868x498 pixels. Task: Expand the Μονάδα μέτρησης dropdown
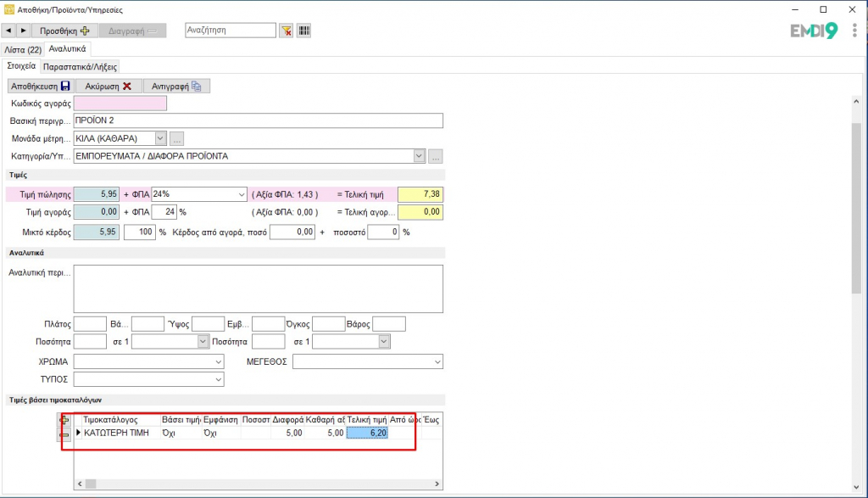pyautogui.click(x=160, y=138)
